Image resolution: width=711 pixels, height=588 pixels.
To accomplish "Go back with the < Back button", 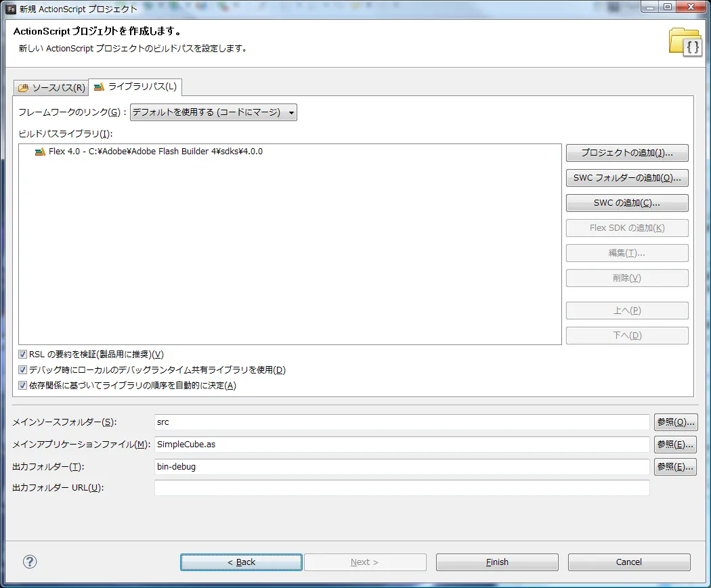I will pyautogui.click(x=241, y=562).
